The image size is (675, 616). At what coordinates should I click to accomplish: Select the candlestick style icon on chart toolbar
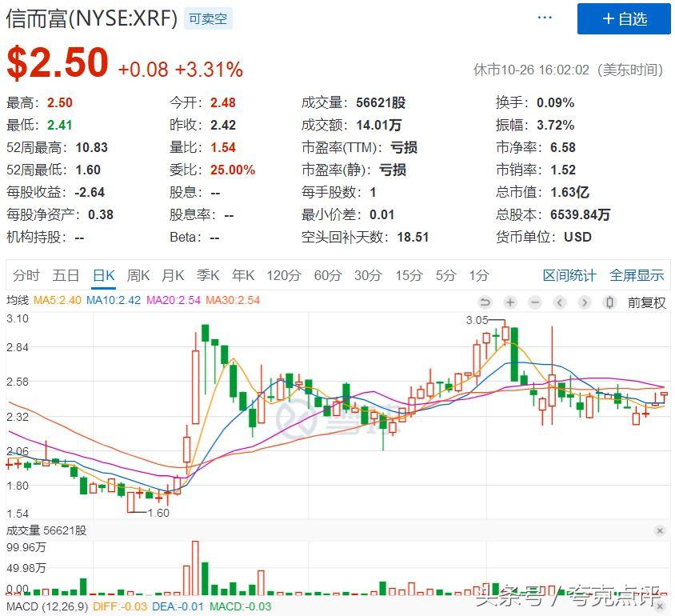click(x=609, y=302)
